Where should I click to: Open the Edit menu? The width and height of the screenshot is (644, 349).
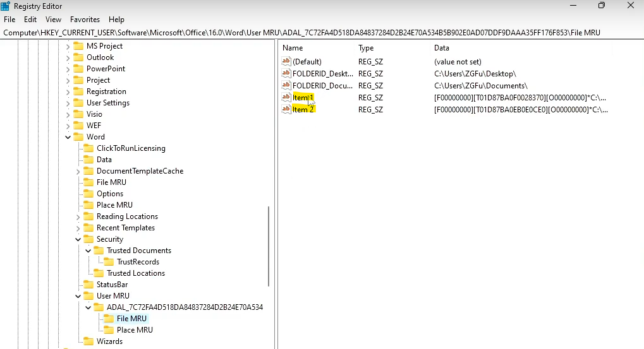pos(30,20)
